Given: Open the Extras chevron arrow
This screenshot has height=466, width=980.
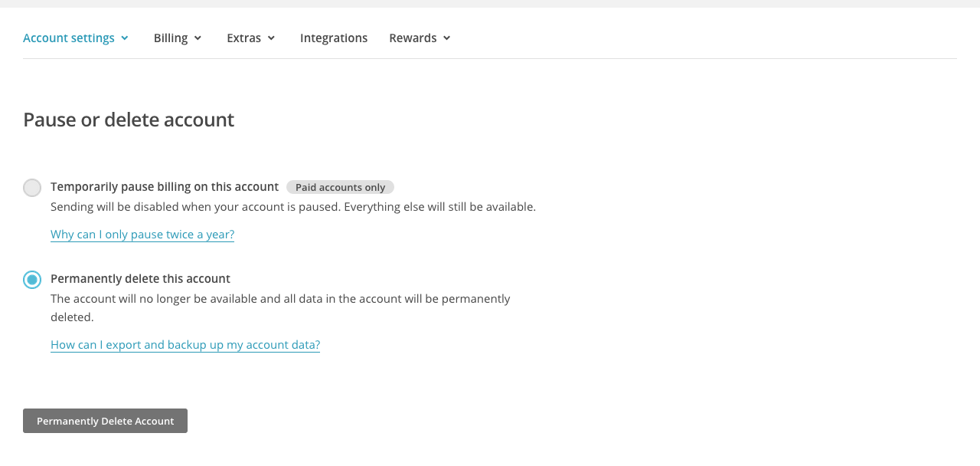Looking at the screenshot, I should [x=271, y=38].
